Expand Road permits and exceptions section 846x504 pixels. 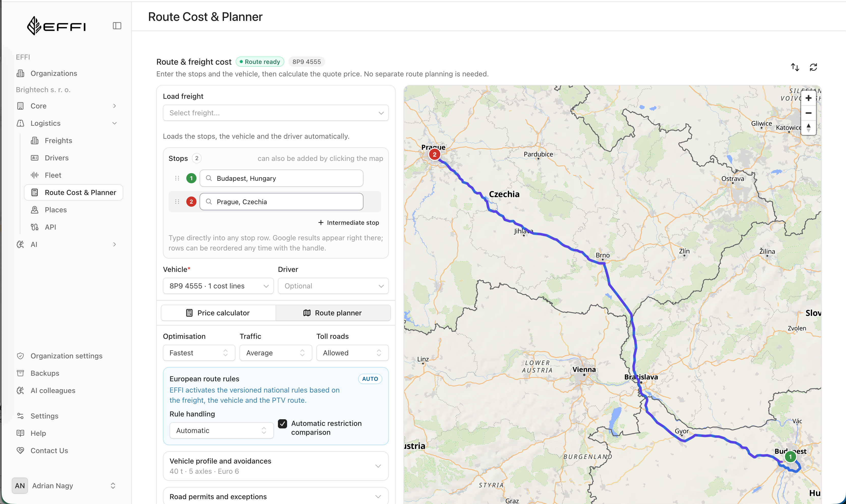276,496
